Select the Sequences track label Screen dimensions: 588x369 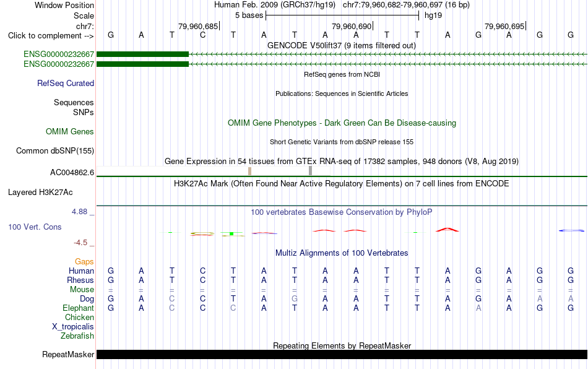point(74,102)
